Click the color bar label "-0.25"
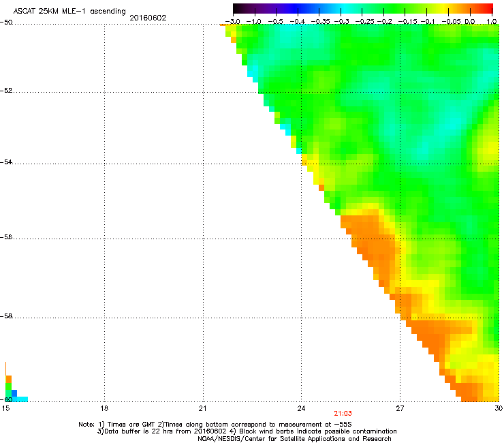This screenshot has width=504, height=443. [365, 22]
